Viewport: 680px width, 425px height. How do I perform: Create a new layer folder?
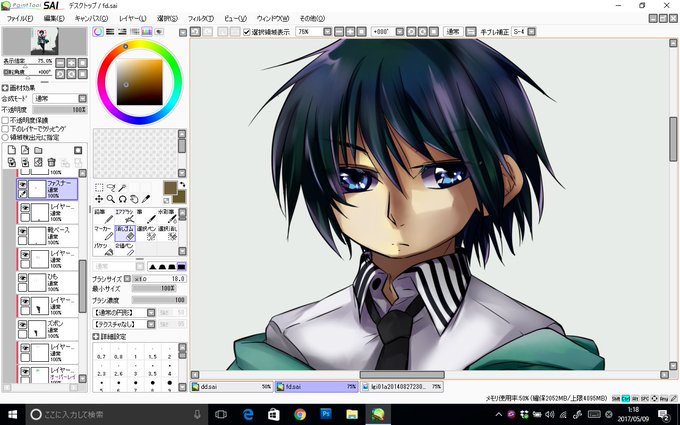click(x=39, y=150)
